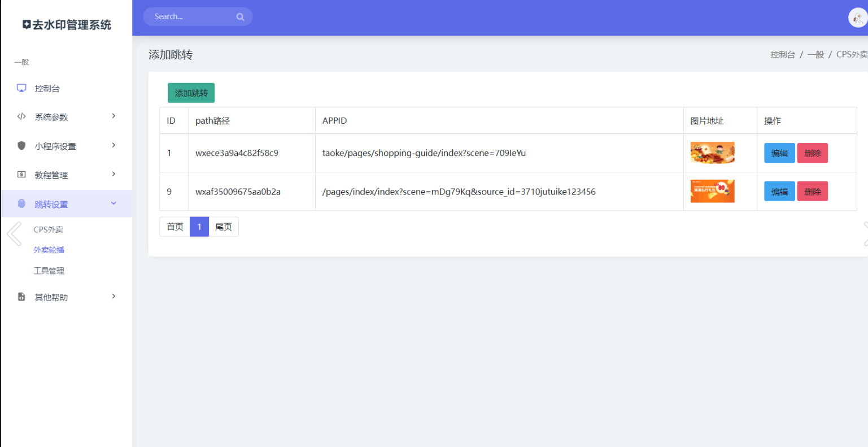This screenshot has width=868, height=447.
Task: Click 控制台 breadcrumb link
Action: point(783,54)
